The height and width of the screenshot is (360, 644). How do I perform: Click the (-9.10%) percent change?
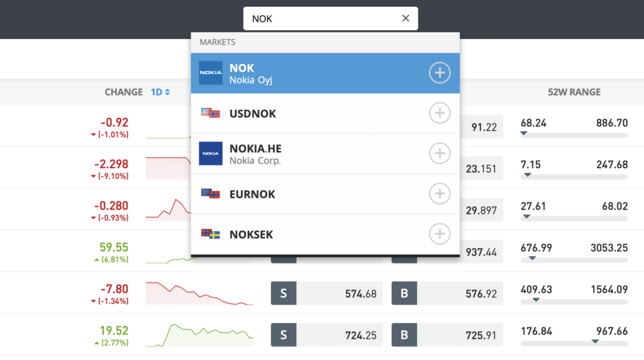coord(113,176)
